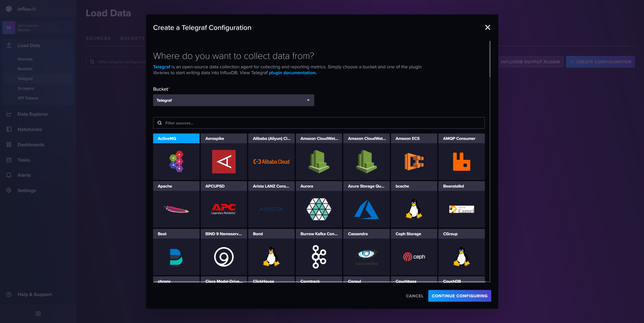Click the Tasks calendar icon
Image resolution: width=644 pixels, height=323 pixels.
click(9, 160)
